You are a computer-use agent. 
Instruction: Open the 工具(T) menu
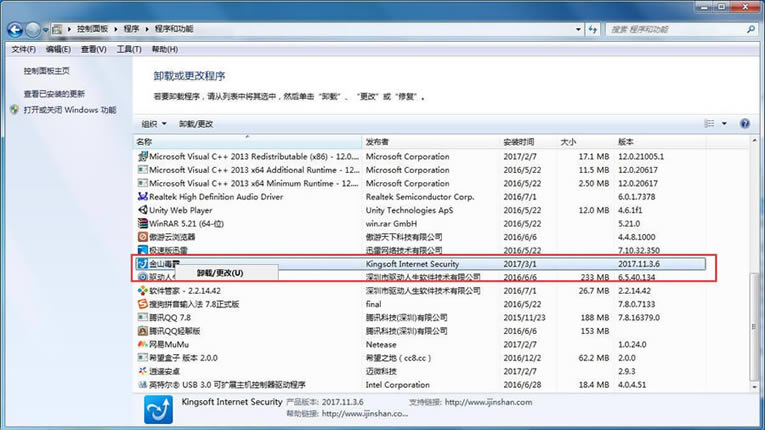128,49
